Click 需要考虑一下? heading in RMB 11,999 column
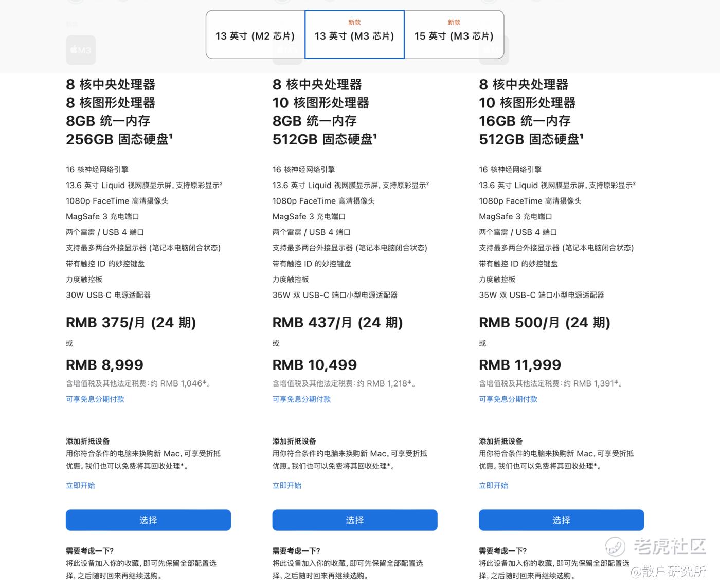The image size is (720, 588). pos(502,550)
